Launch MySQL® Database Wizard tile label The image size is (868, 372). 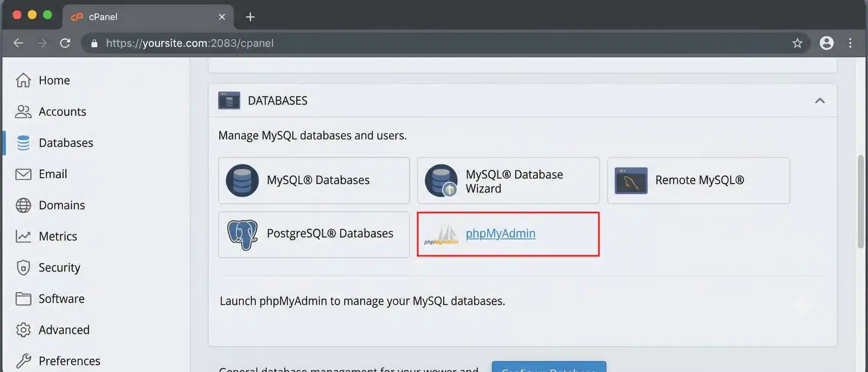[x=514, y=182]
